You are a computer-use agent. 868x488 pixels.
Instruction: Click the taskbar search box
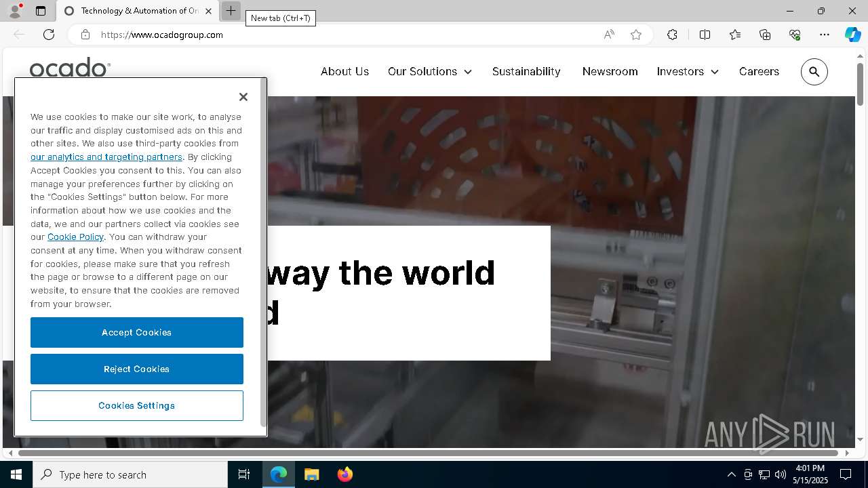(130, 474)
